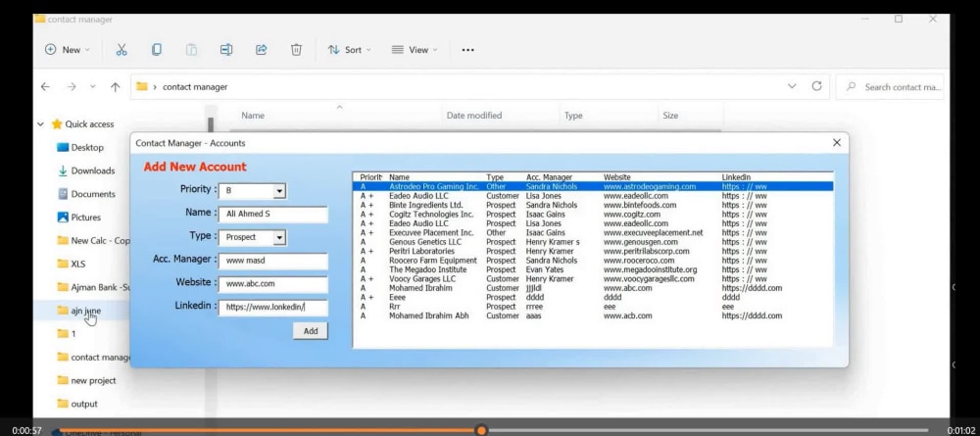
Task: Select the Binte Ingredients Ltd. row
Action: pyautogui.click(x=593, y=205)
